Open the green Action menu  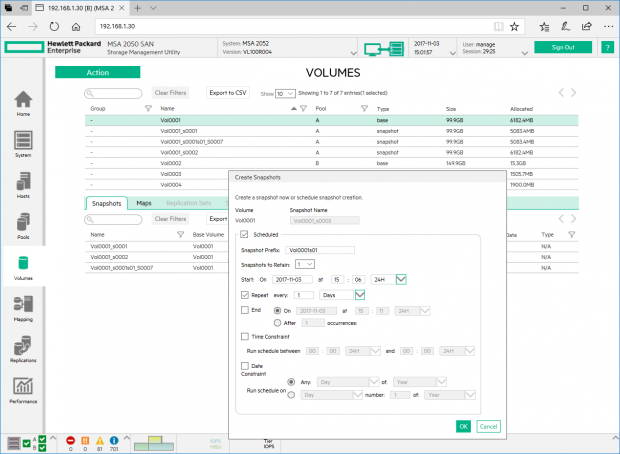point(97,72)
